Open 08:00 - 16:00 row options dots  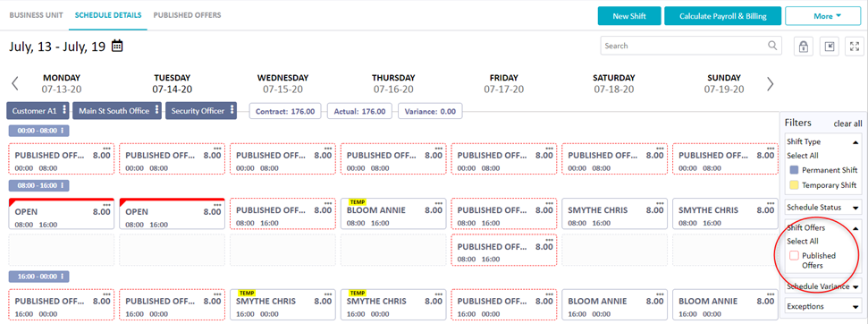click(x=62, y=185)
